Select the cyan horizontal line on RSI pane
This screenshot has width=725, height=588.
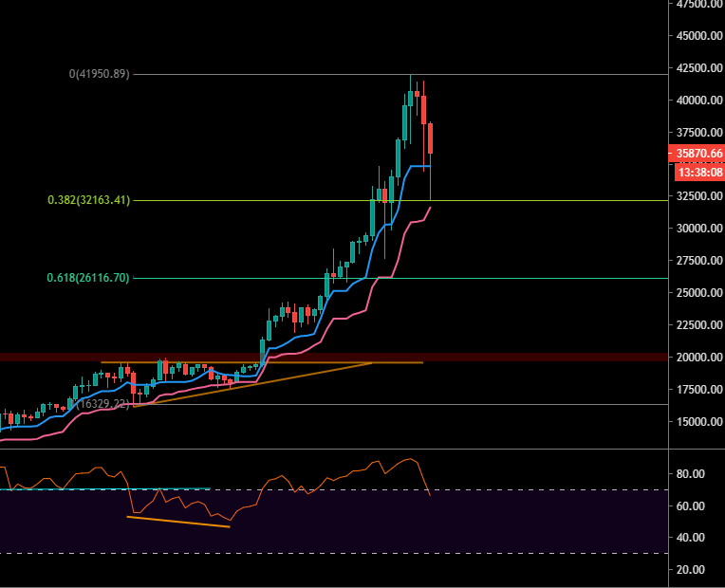coord(105,488)
